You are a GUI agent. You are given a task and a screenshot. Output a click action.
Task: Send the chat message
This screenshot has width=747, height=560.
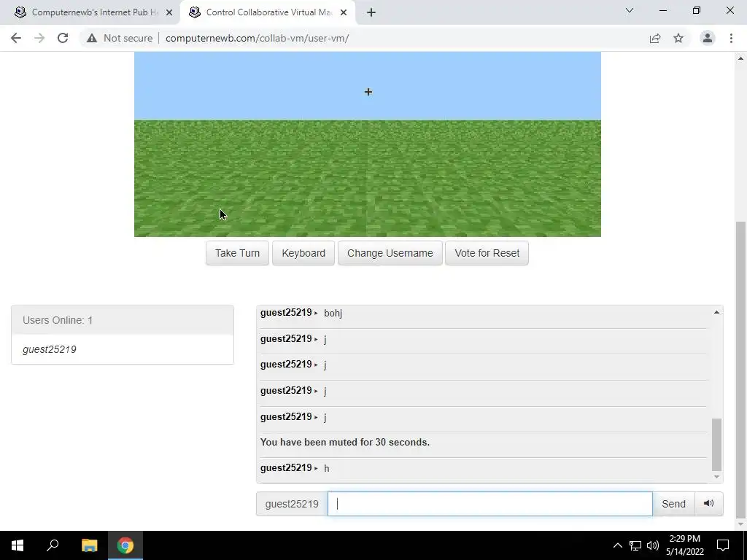pyautogui.click(x=673, y=504)
